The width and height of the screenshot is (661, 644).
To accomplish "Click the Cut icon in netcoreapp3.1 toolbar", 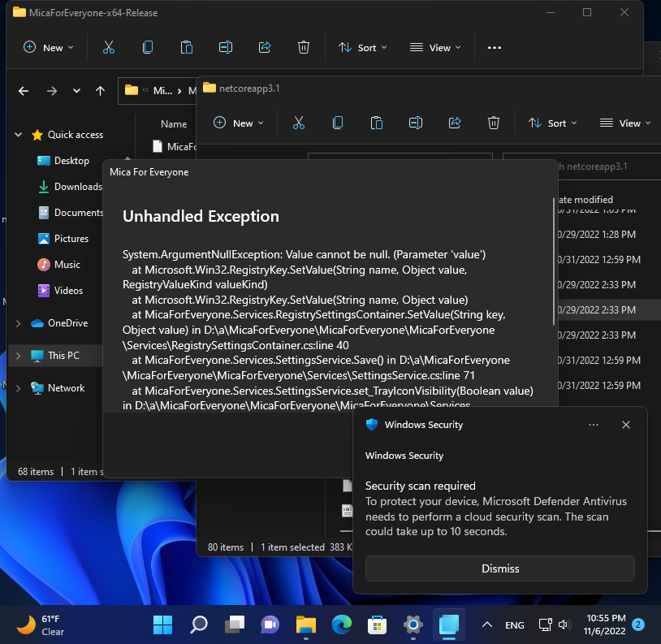I will (299, 123).
